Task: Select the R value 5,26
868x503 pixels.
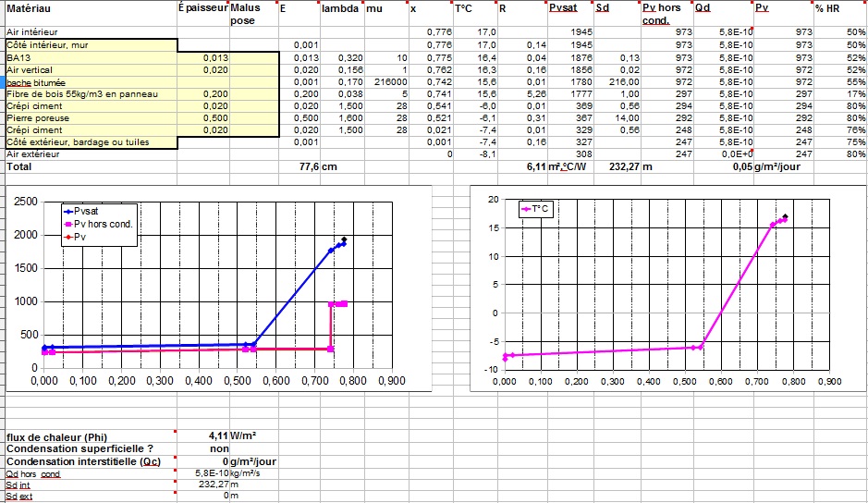Action: (522, 94)
